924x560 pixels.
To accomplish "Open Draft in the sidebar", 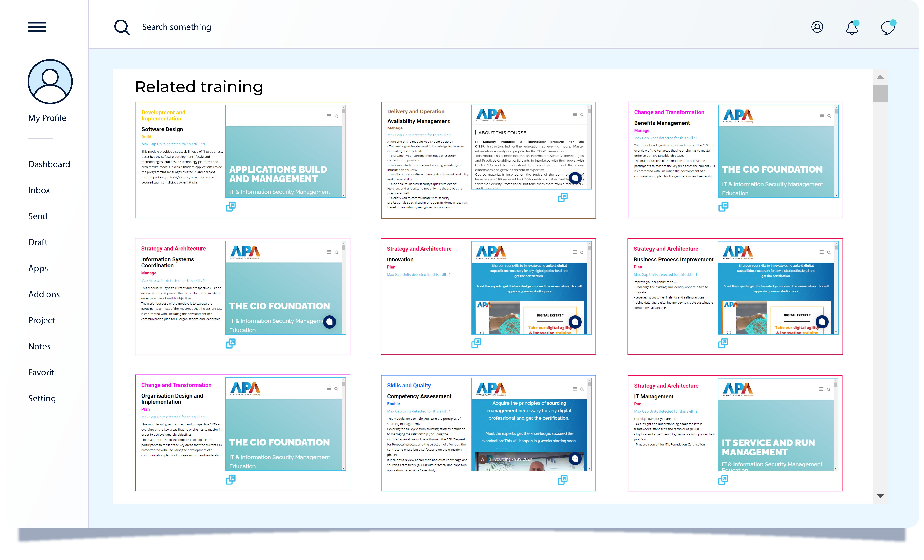I will click(38, 242).
